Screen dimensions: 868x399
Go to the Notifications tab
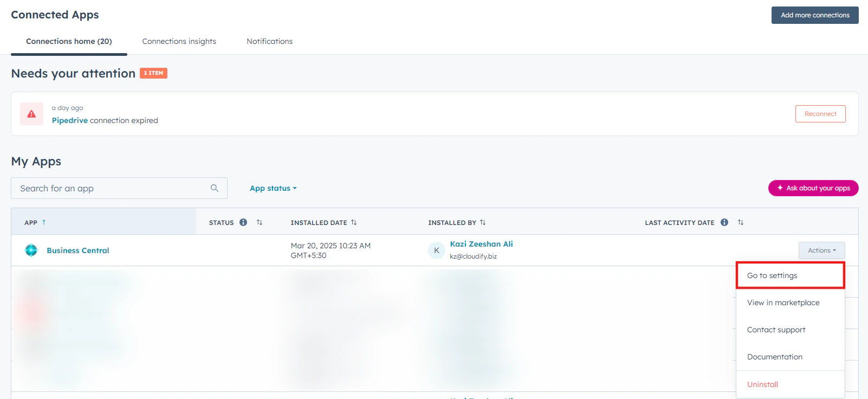coord(269,41)
